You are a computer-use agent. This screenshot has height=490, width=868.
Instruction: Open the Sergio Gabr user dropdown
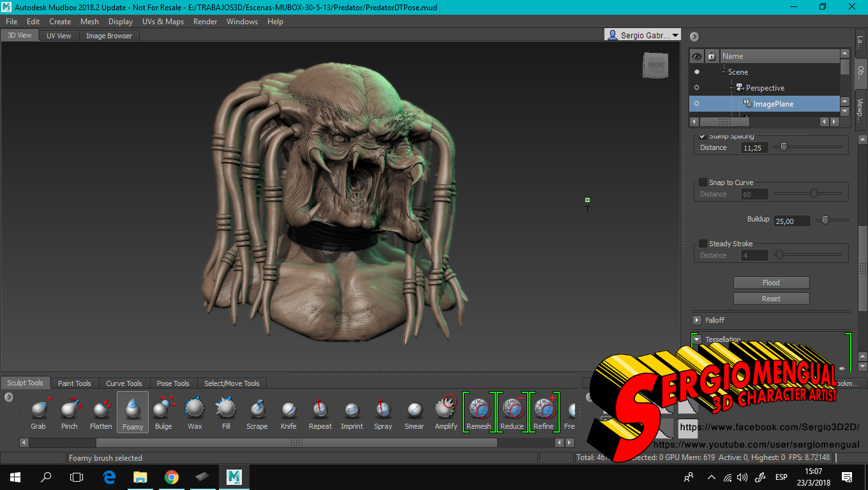[643, 34]
